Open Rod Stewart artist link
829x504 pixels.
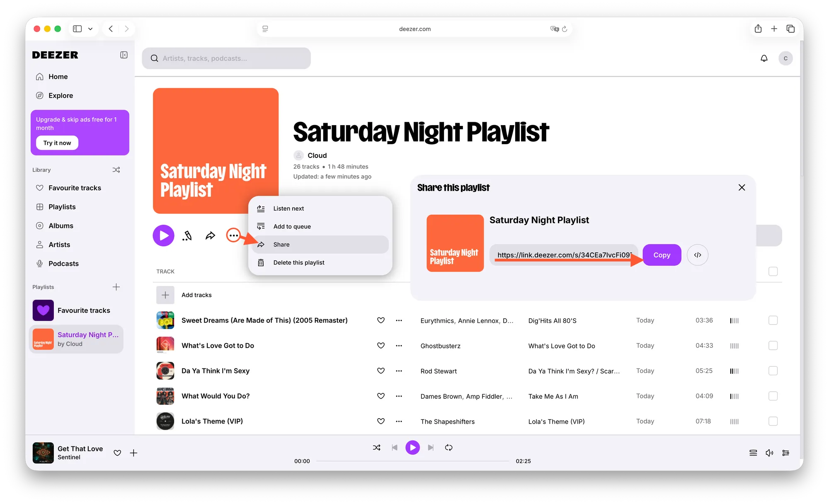439,371
